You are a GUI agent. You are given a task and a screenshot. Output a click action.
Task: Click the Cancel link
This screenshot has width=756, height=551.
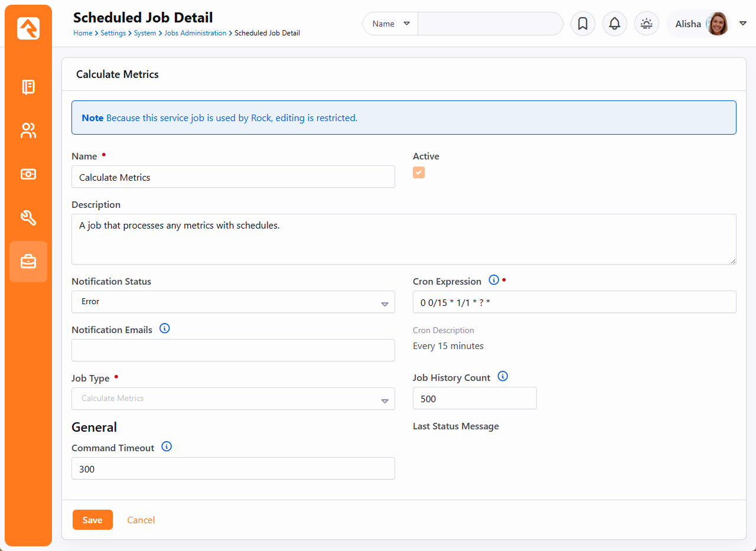click(141, 520)
